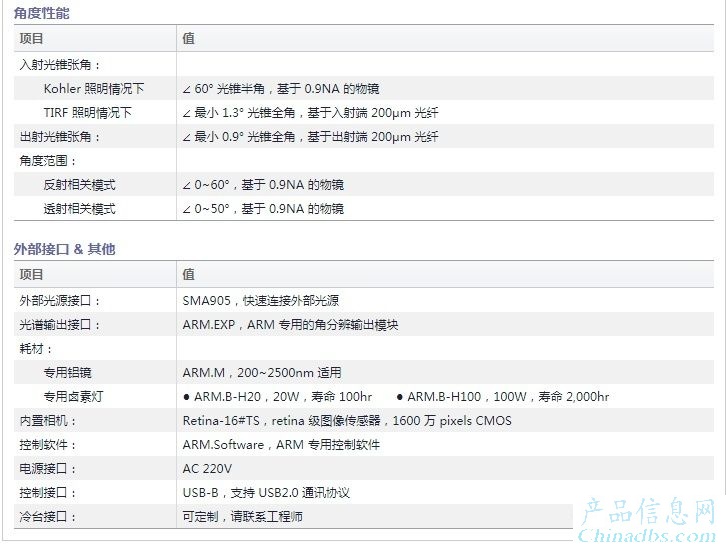728x544 pixels.
Task: Click the 项目 header in the 外部接口 table
Action: [x=31, y=275]
